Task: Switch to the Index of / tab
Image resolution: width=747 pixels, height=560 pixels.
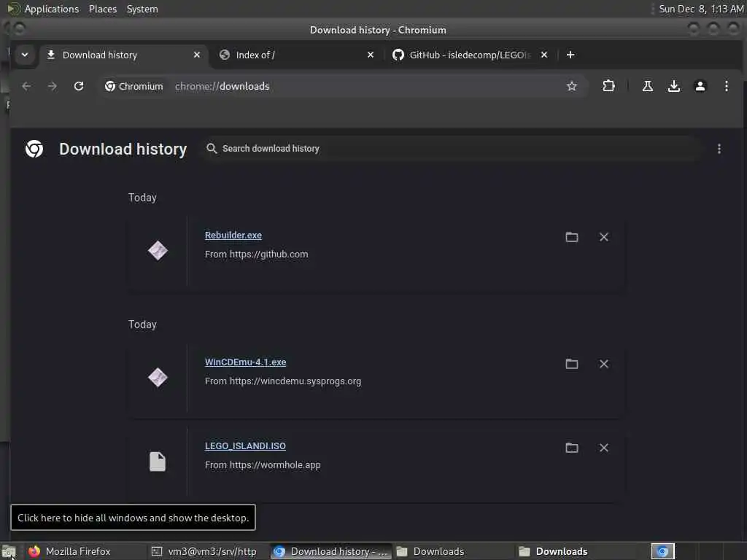Action: pyautogui.click(x=297, y=55)
